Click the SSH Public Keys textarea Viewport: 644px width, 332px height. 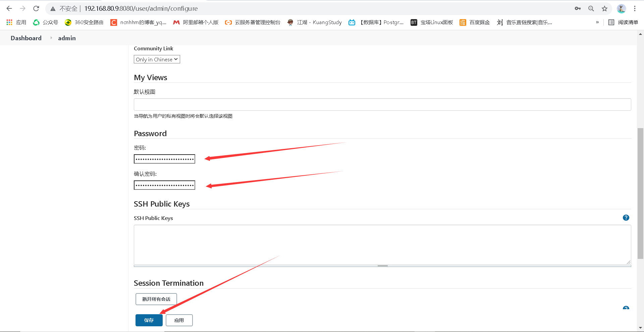[382, 245]
